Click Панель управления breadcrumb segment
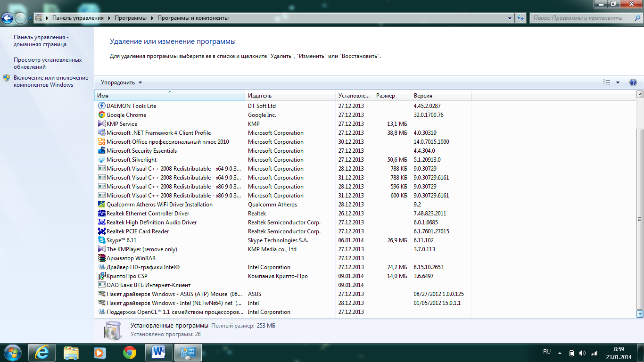This screenshot has height=362, width=644. pyautogui.click(x=78, y=18)
